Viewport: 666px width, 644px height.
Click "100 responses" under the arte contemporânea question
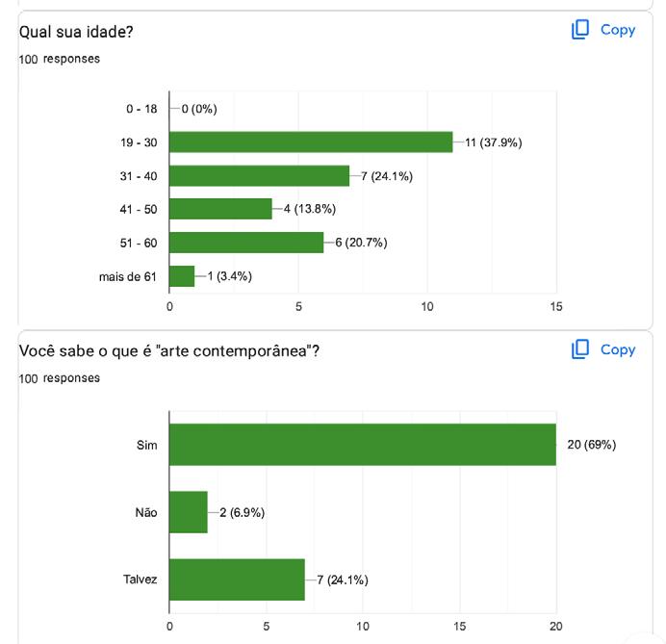[60, 378]
